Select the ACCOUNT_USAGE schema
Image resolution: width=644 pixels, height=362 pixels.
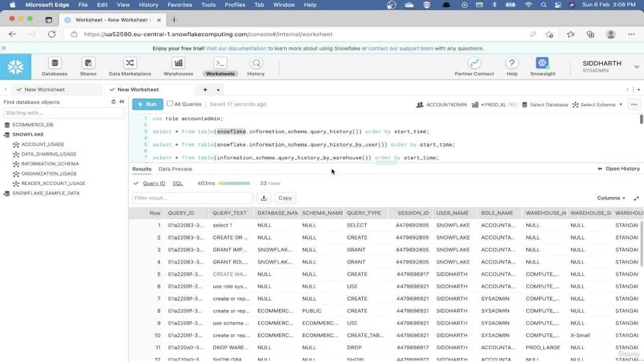(43, 144)
